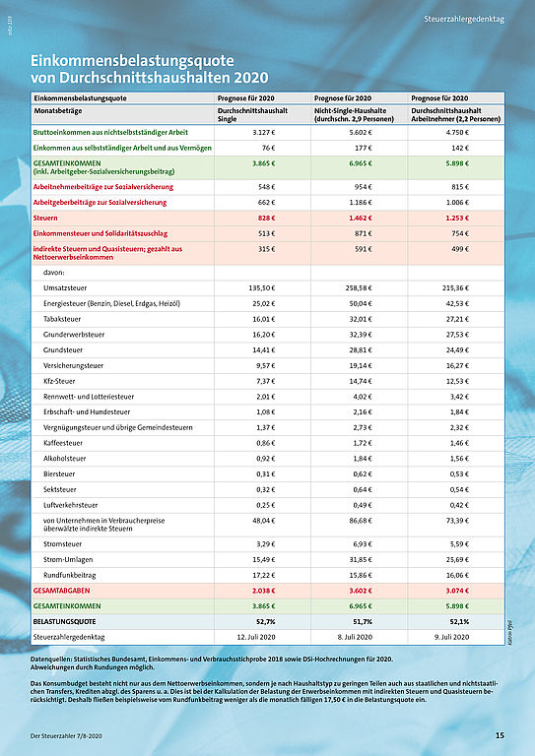Click the title 'Einkommensbelastungsquote von Durchschnittshaushalten 2020'
Screen dimensions: 535x756
(x=150, y=69)
